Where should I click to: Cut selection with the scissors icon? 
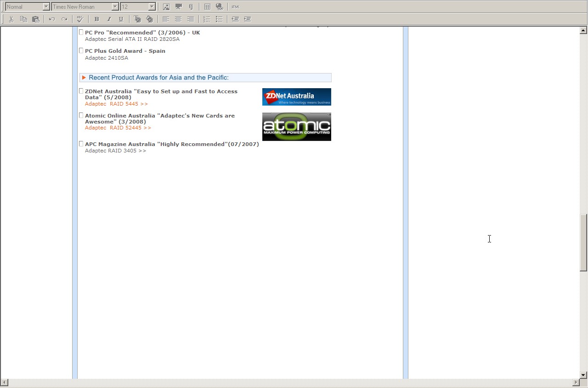(x=11, y=19)
